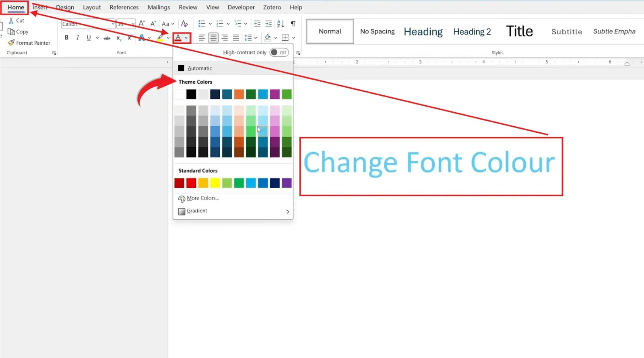The height and width of the screenshot is (358, 644).
Task: Center align the text
Action: click(x=213, y=38)
